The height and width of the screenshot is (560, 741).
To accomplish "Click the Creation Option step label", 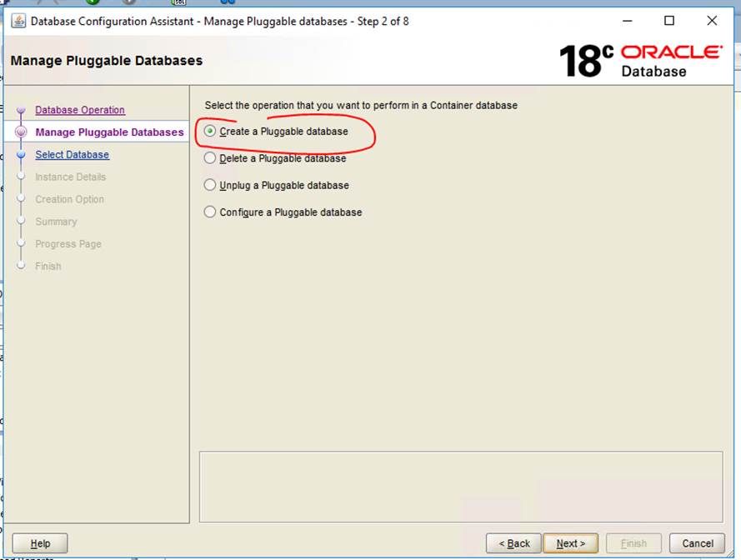I will (x=69, y=199).
